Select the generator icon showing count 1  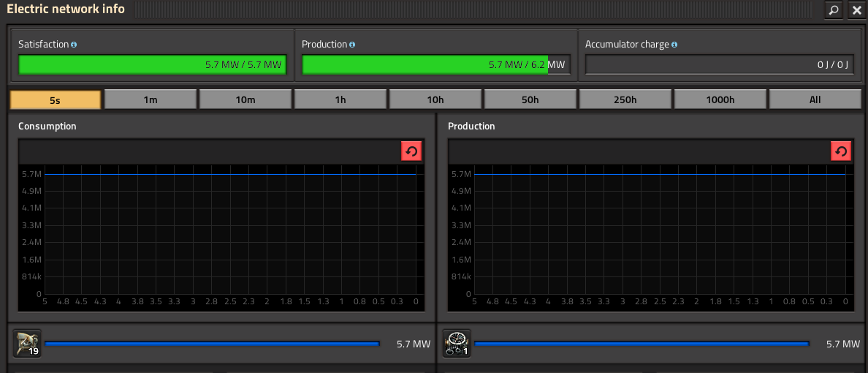point(457,344)
